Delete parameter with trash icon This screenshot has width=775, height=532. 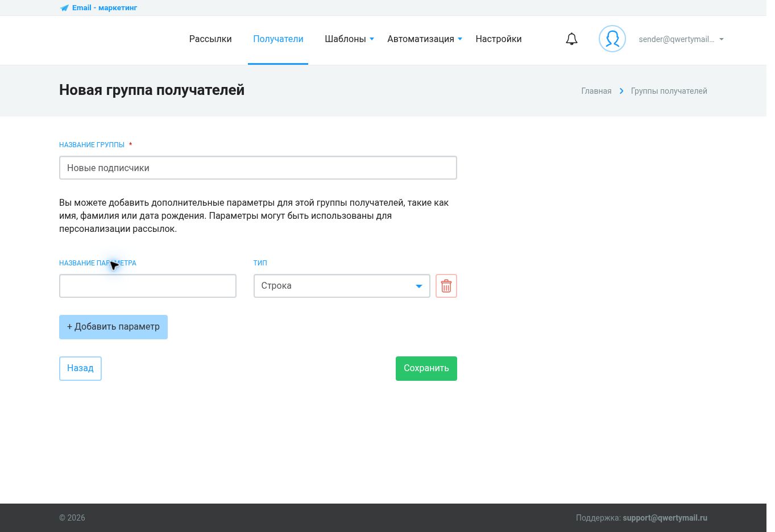point(446,286)
